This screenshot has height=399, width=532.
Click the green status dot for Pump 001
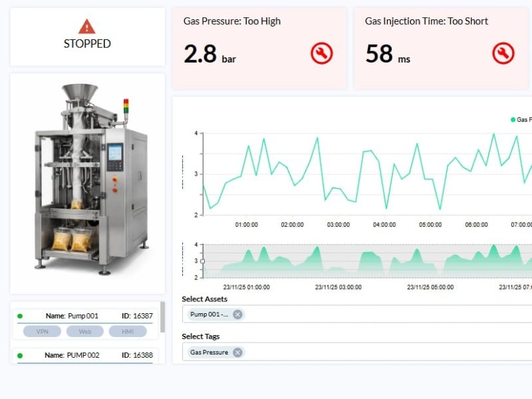click(20, 317)
